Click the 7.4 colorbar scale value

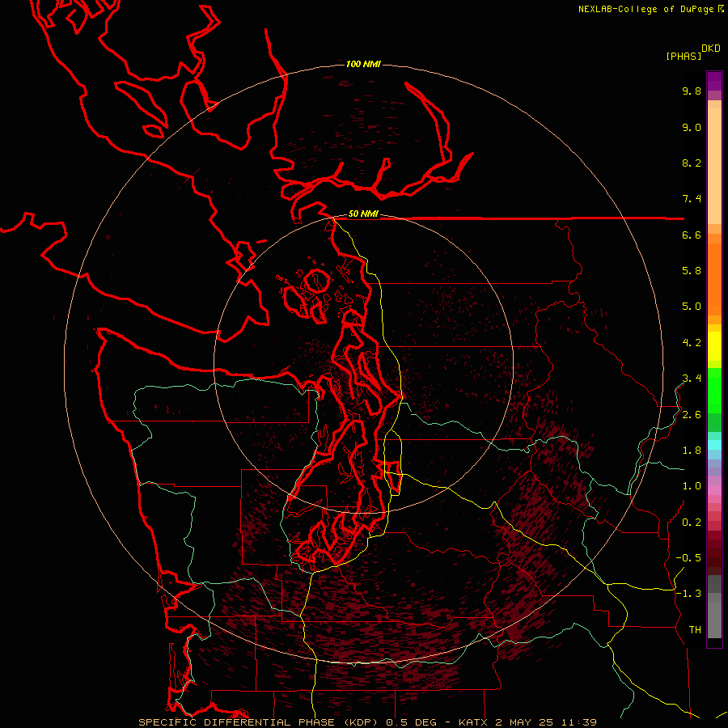[692, 199]
